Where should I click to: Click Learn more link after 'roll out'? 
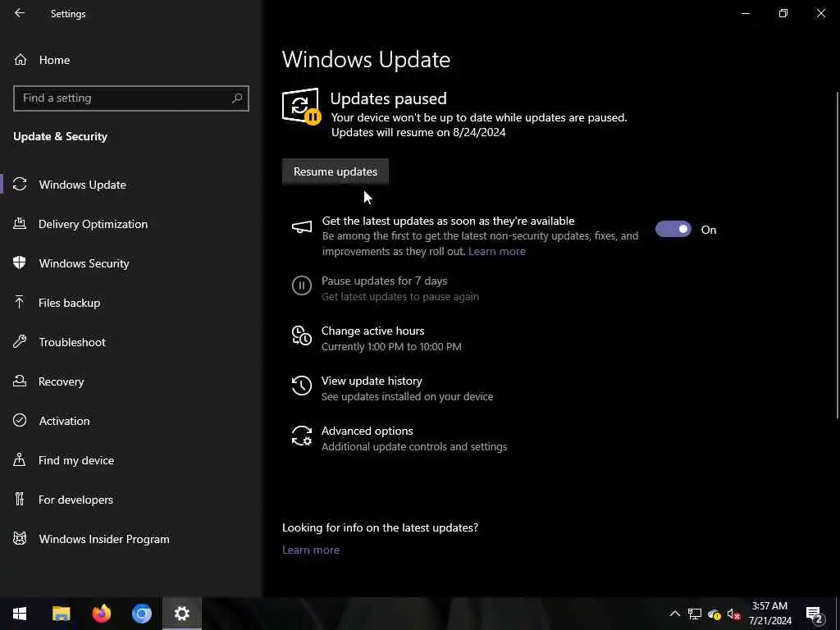[496, 251]
